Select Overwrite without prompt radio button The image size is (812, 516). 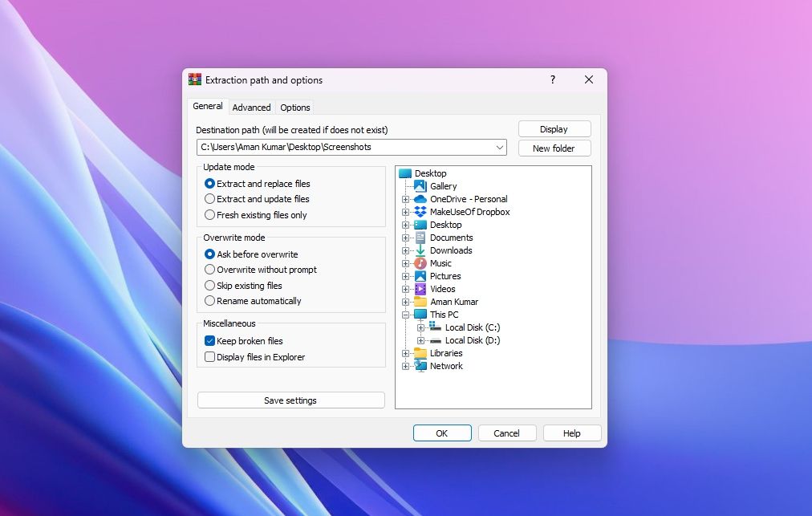click(210, 270)
